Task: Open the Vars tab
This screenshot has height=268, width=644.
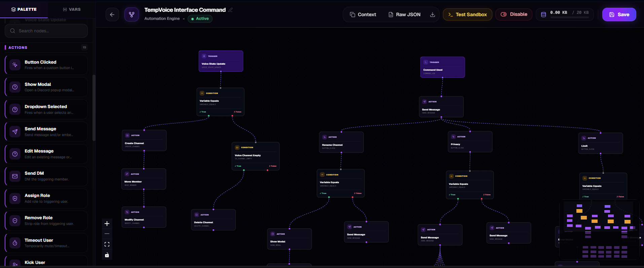Action: 72,9
